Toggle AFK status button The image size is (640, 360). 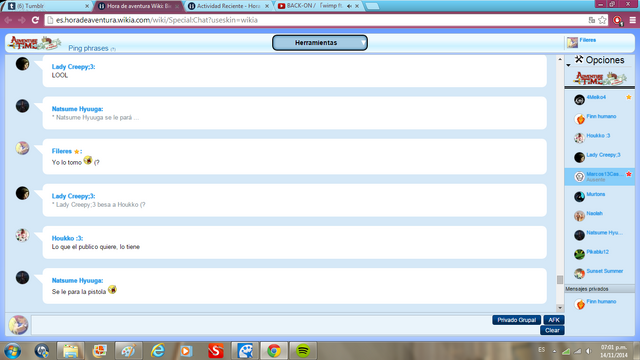[x=553, y=320]
